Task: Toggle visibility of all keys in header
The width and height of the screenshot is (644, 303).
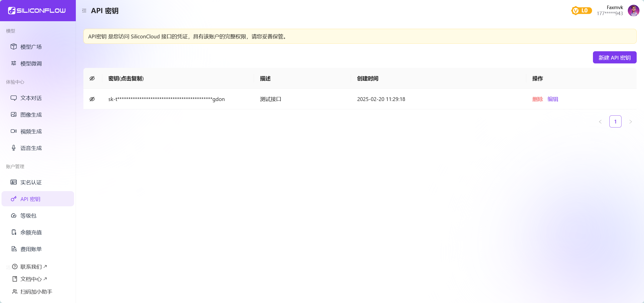Action: click(x=92, y=79)
